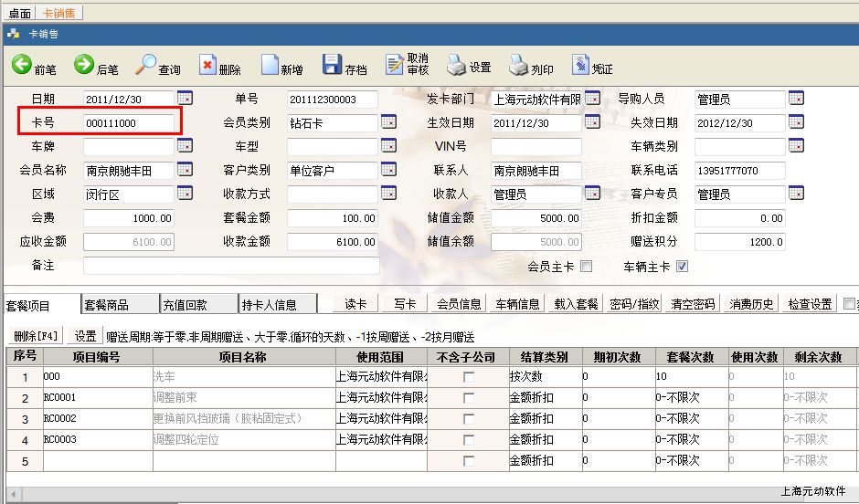This screenshot has width=859, height=504.
Task: Open the 日期 date picker button
Action: click(x=185, y=98)
